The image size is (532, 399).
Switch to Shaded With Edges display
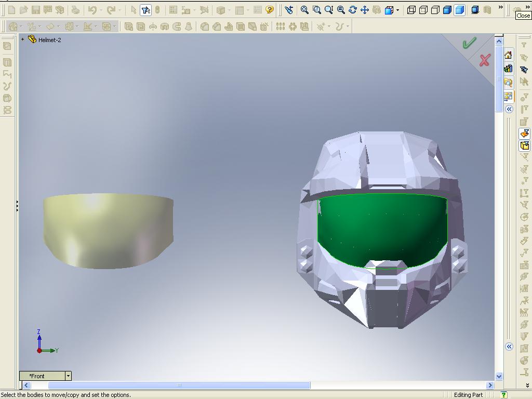click(x=447, y=10)
